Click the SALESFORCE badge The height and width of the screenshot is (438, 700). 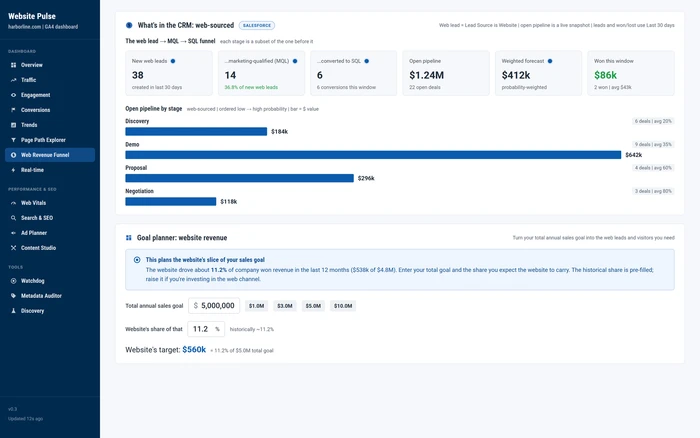click(257, 25)
